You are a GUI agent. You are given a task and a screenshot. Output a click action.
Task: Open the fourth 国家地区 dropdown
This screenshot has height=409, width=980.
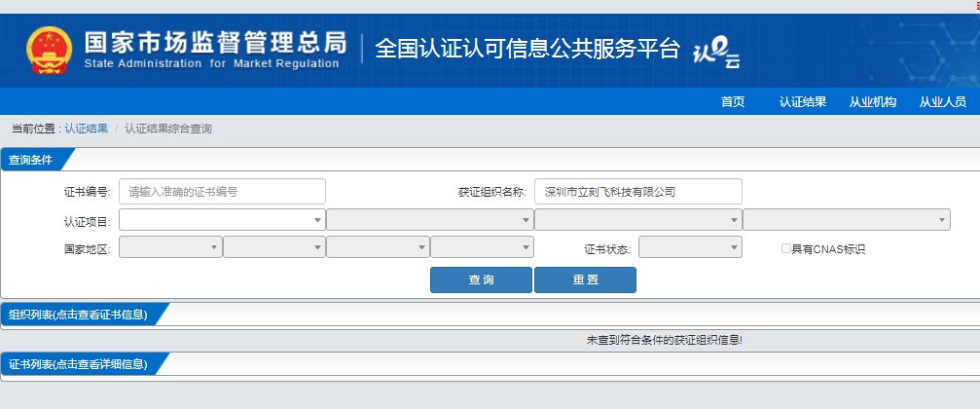tap(482, 247)
